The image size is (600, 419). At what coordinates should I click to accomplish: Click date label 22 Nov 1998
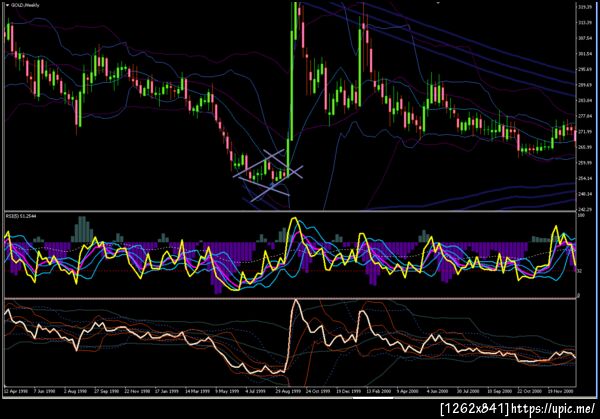137,391
